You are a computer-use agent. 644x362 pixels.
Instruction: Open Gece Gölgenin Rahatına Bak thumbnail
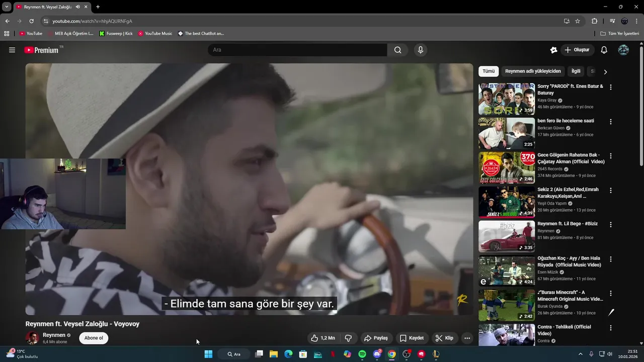coord(507,168)
